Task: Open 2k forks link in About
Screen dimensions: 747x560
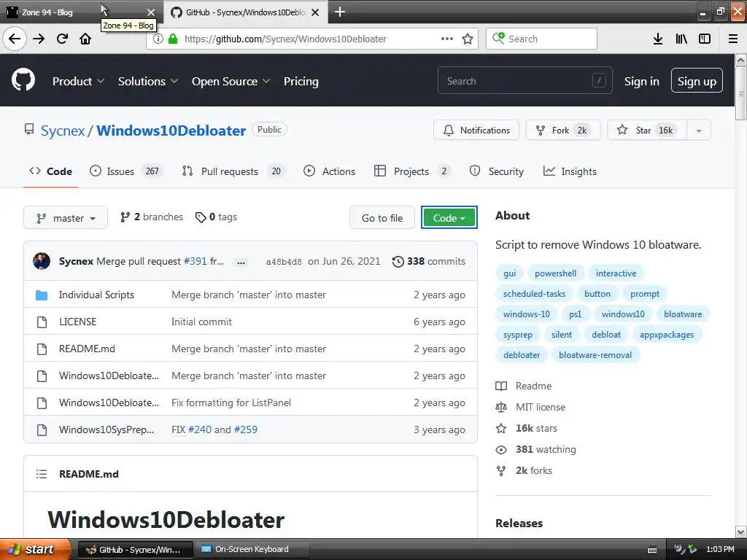Action: click(533, 470)
